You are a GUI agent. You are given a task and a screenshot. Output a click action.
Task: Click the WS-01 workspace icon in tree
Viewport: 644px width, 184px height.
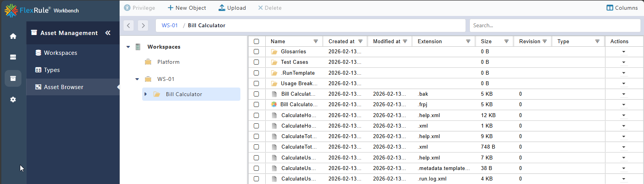pyautogui.click(x=148, y=79)
